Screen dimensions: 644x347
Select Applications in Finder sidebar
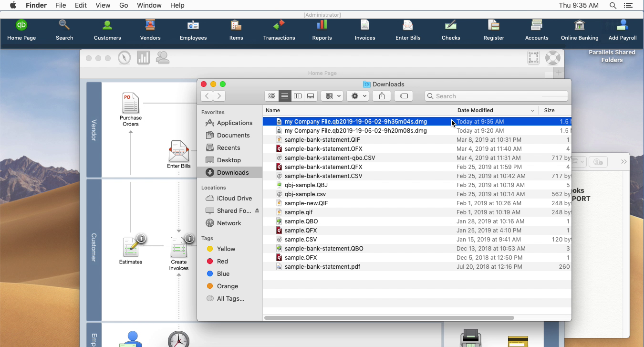229,123
